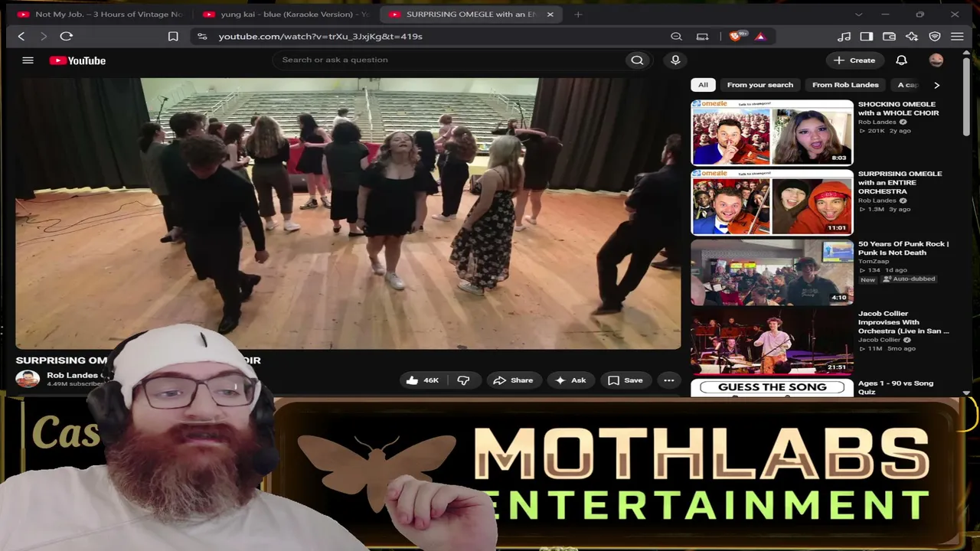Switch to the Not My Job tab
The width and height of the screenshot is (980, 551).
(x=100, y=14)
